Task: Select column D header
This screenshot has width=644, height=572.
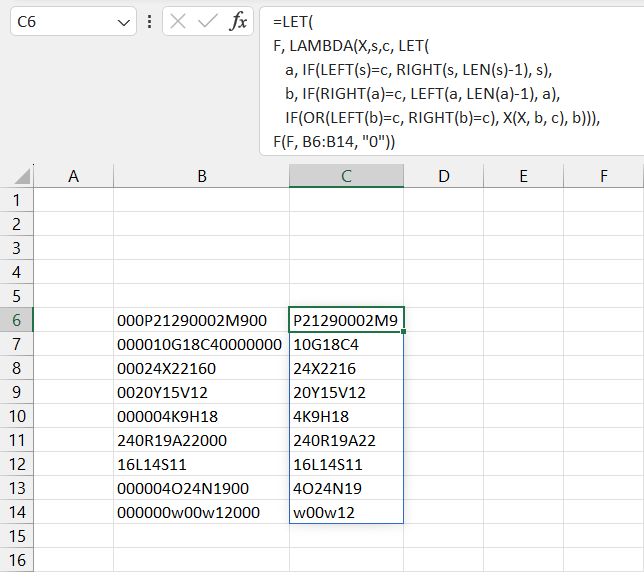Action: point(444,176)
